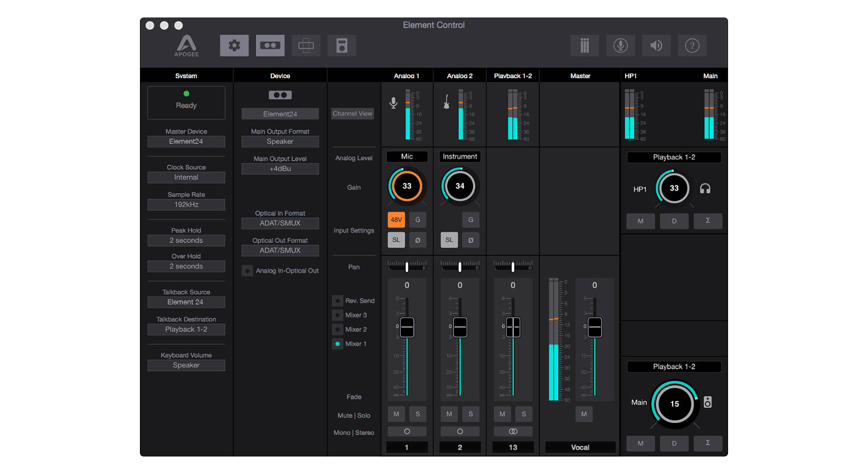868x474 pixels.
Task: Invert phase on Analog 2 channel
Action: 471,240
